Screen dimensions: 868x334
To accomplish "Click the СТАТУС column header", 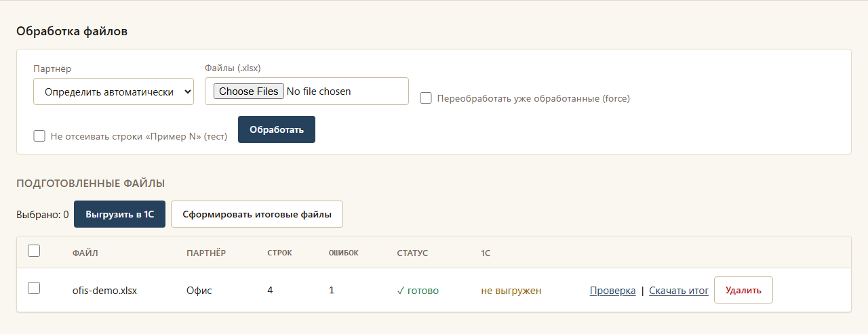I will (413, 253).
